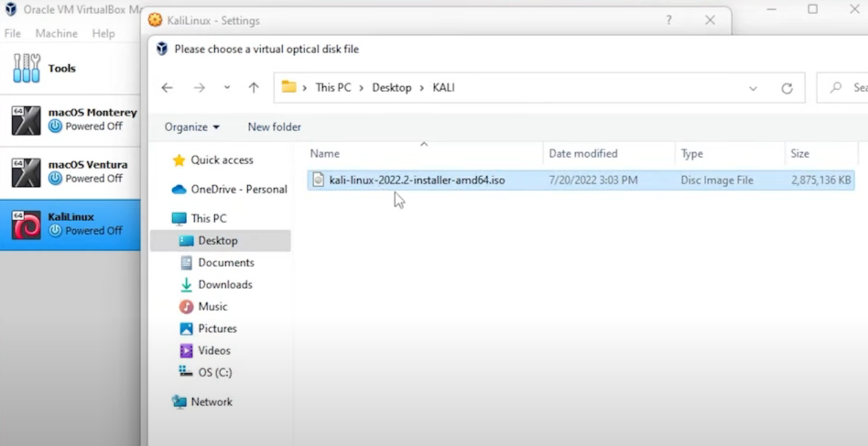
Task: Click Powered Off status under macOS Ventura
Action: click(94, 178)
